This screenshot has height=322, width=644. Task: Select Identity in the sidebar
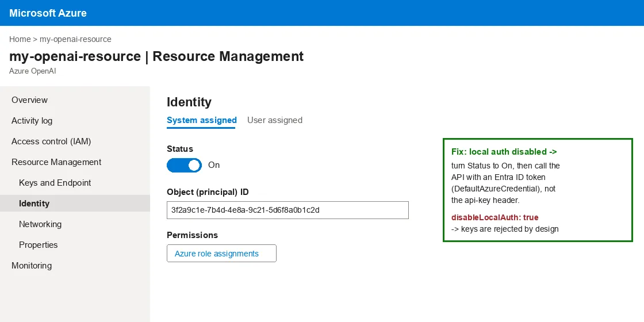(x=75, y=204)
